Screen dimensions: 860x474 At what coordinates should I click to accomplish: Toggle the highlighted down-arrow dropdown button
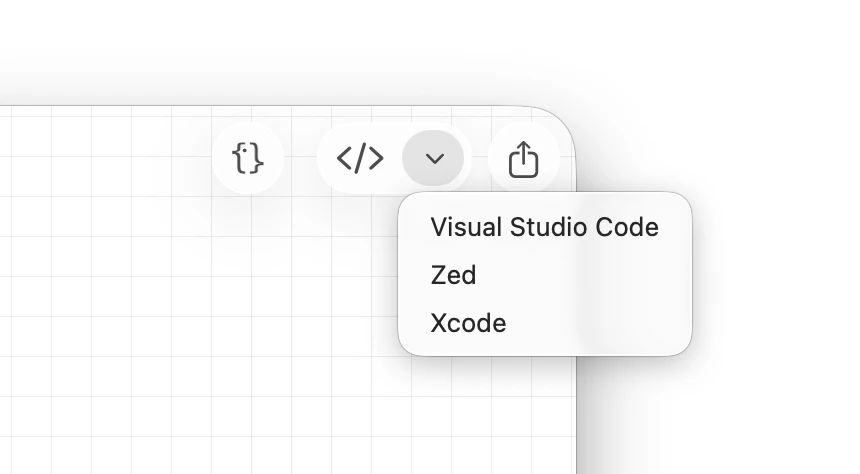click(x=433, y=158)
